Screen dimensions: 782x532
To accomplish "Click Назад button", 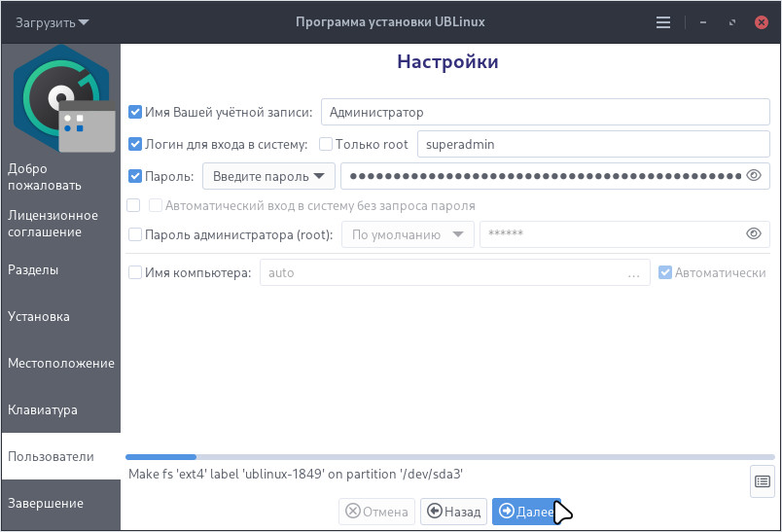I will 453,512.
